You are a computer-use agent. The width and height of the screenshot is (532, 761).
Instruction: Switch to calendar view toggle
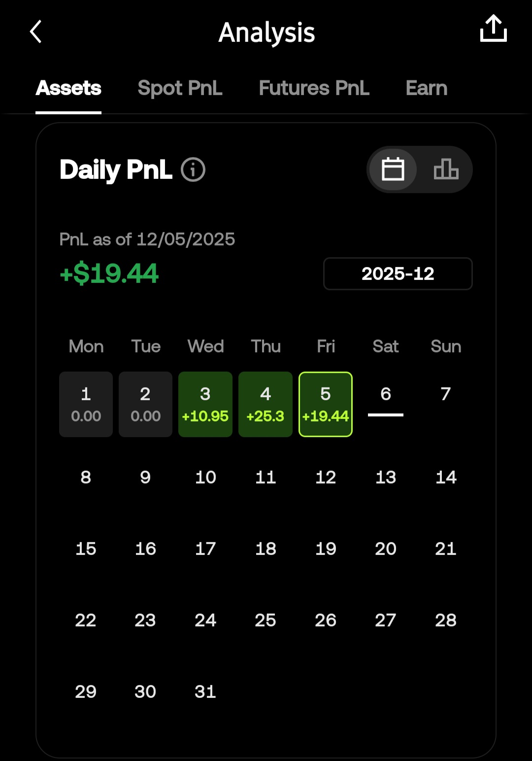click(x=393, y=170)
